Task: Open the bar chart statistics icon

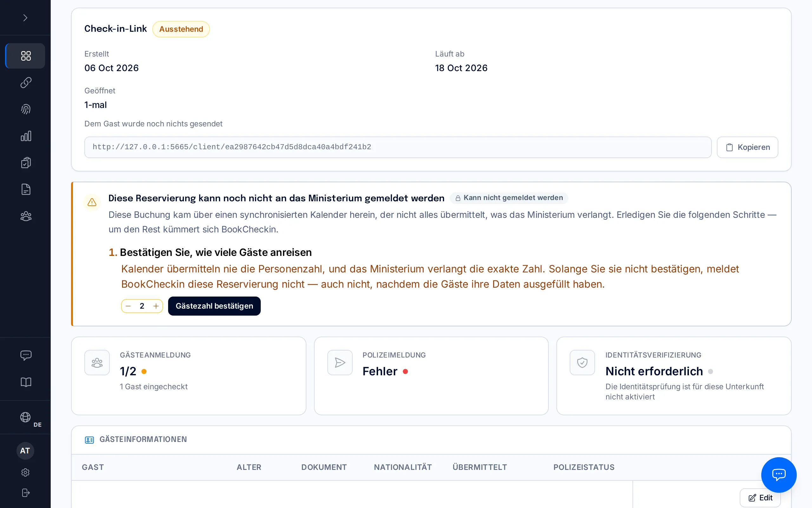Action: tap(25, 136)
